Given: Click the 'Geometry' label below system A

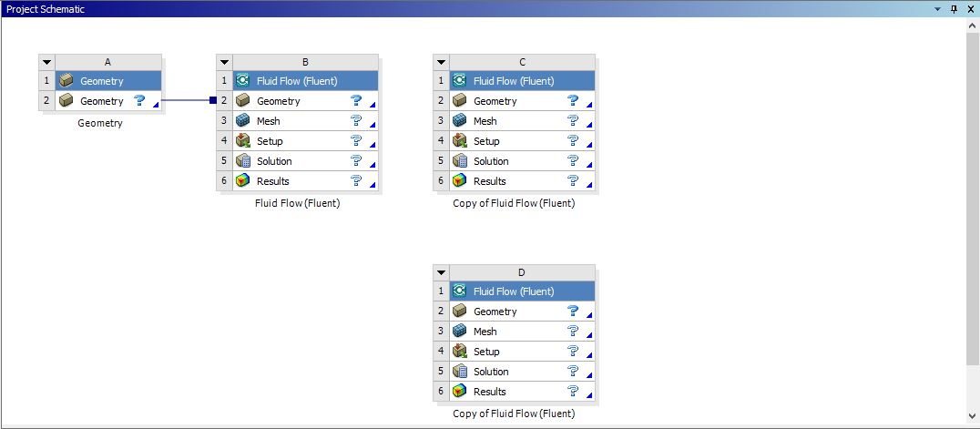Looking at the screenshot, I should [x=100, y=123].
